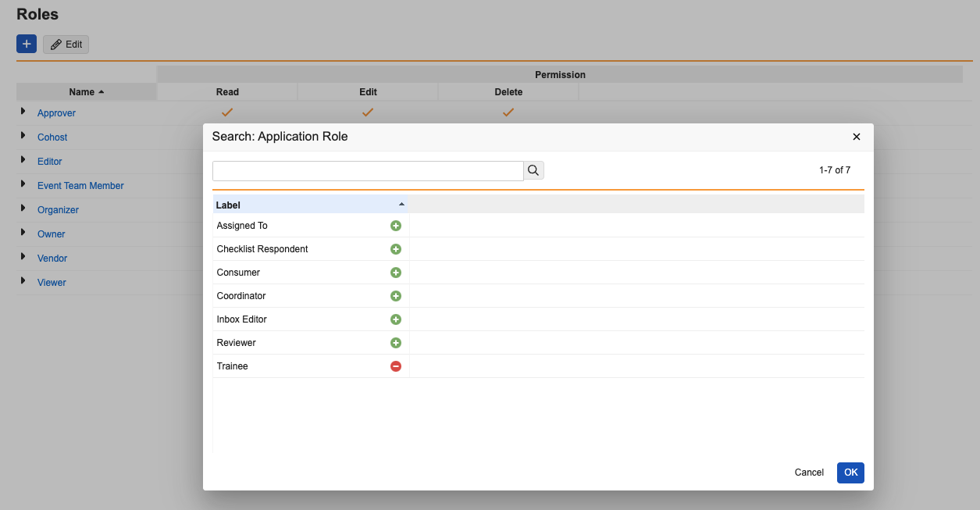Image resolution: width=980 pixels, height=510 pixels.
Task: Add the Inbox Editor role
Action: (395, 319)
